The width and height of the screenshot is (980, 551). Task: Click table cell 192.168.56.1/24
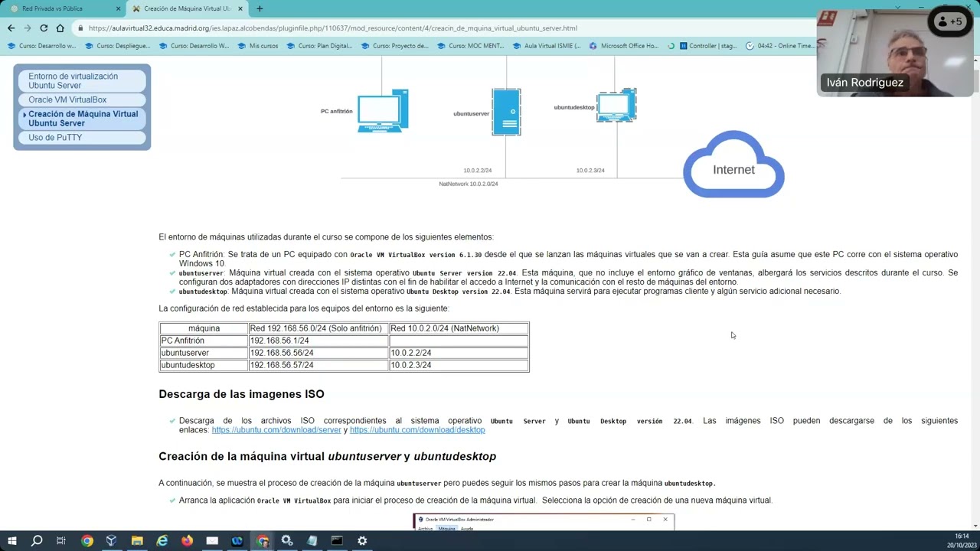(x=318, y=341)
